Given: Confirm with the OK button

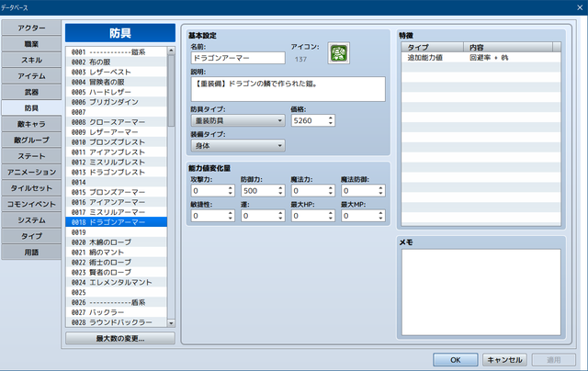Looking at the screenshot, I should [x=456, y=360].
